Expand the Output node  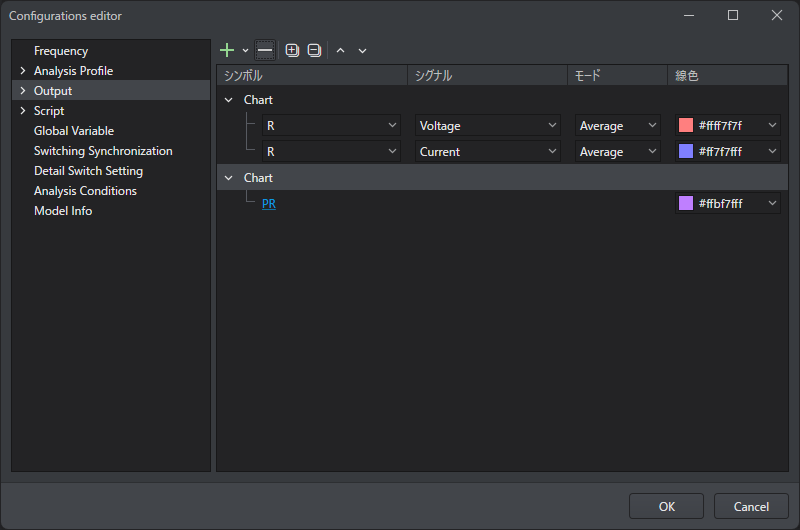pos(22,91)
